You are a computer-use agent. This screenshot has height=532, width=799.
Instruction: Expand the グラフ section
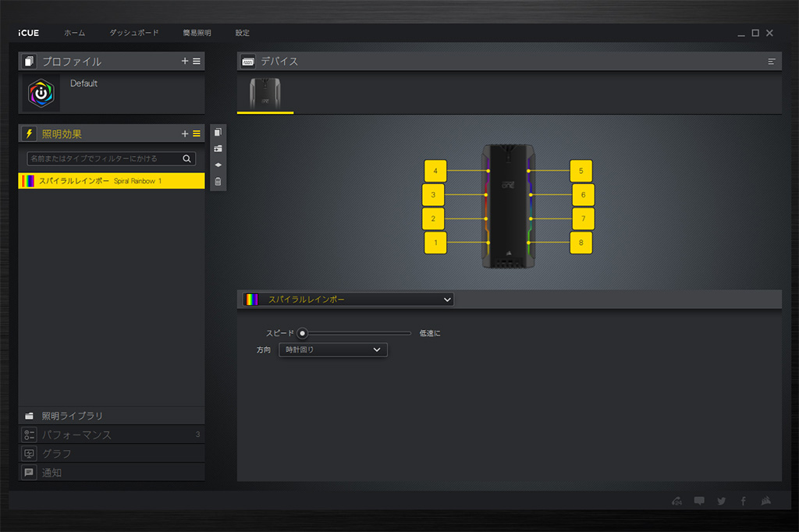pos(111,453)
